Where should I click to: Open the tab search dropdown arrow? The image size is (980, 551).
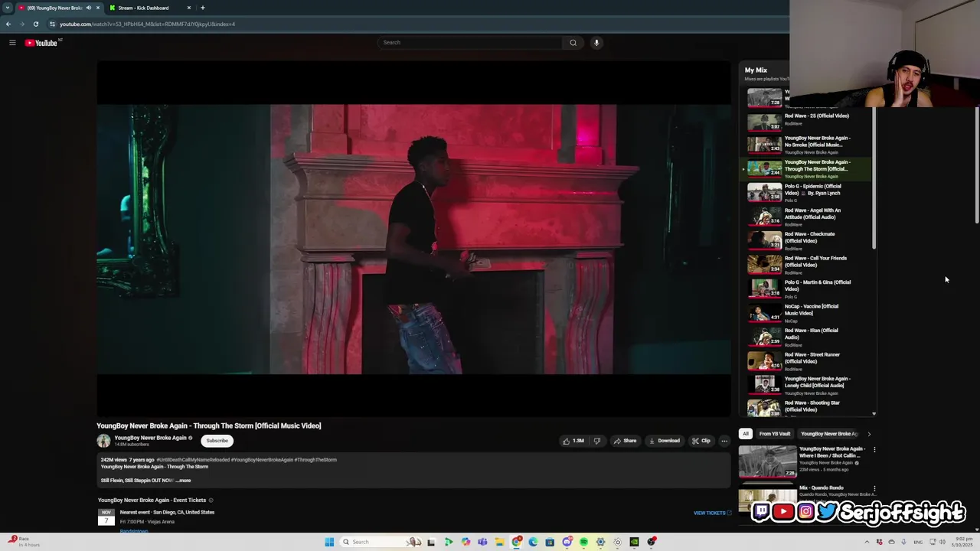point(8,8)
